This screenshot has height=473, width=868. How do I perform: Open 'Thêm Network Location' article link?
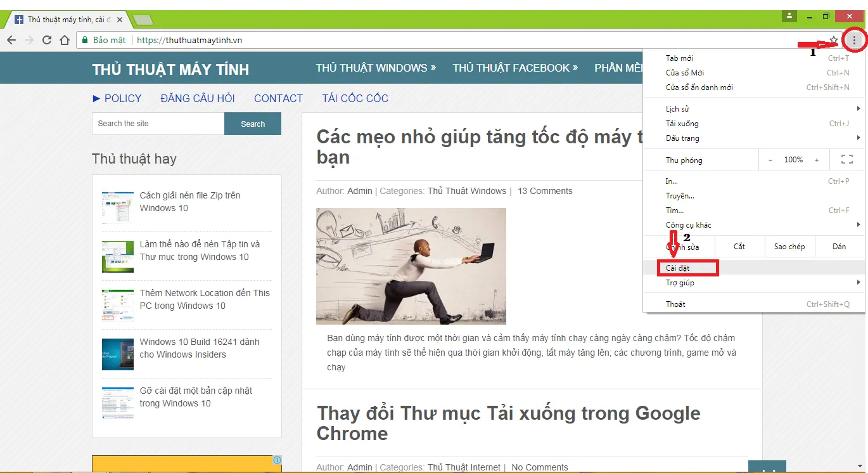click(x=205, y=299)
